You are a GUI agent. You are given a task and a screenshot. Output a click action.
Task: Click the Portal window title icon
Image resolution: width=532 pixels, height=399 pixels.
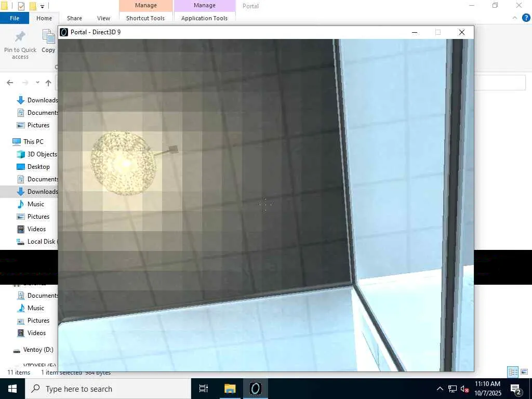[x=64, y=32]
